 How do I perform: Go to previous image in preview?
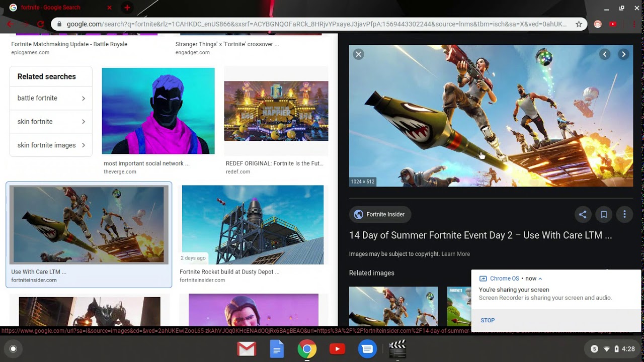605,54
